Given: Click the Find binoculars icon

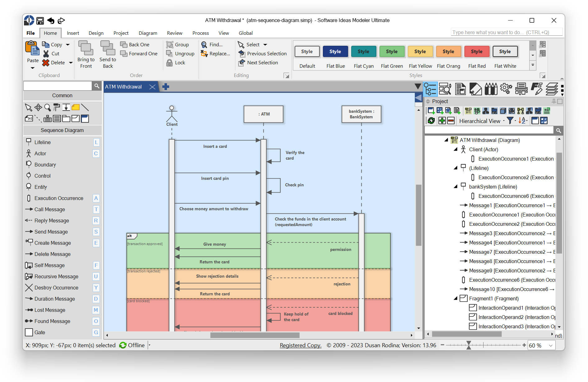Looking at the screenshot, I should coord(204,45).
